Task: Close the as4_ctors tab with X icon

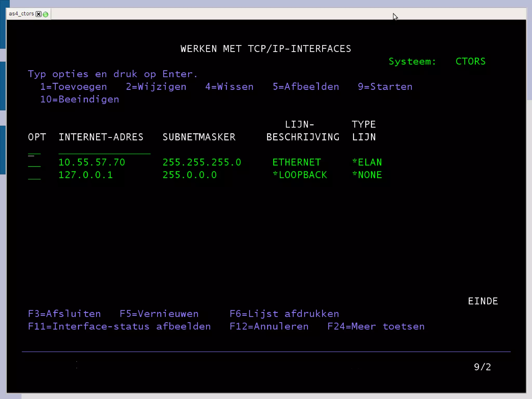Action: point(38,14)
